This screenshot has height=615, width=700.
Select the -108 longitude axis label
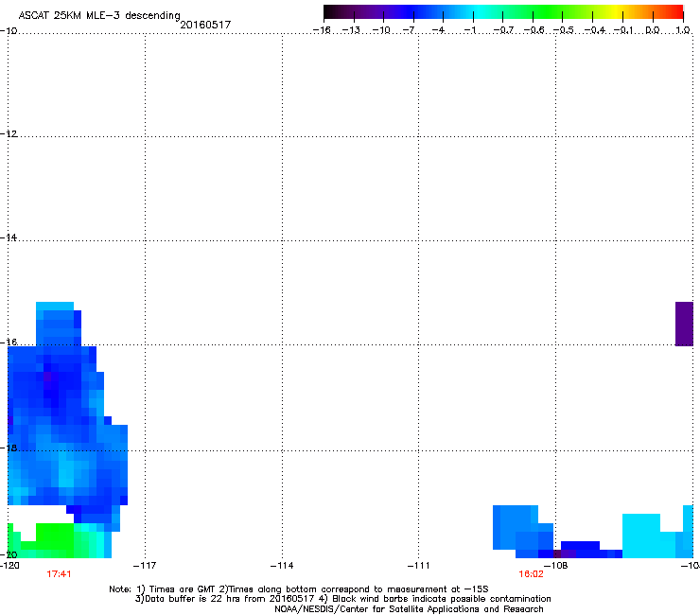(556, 566)
